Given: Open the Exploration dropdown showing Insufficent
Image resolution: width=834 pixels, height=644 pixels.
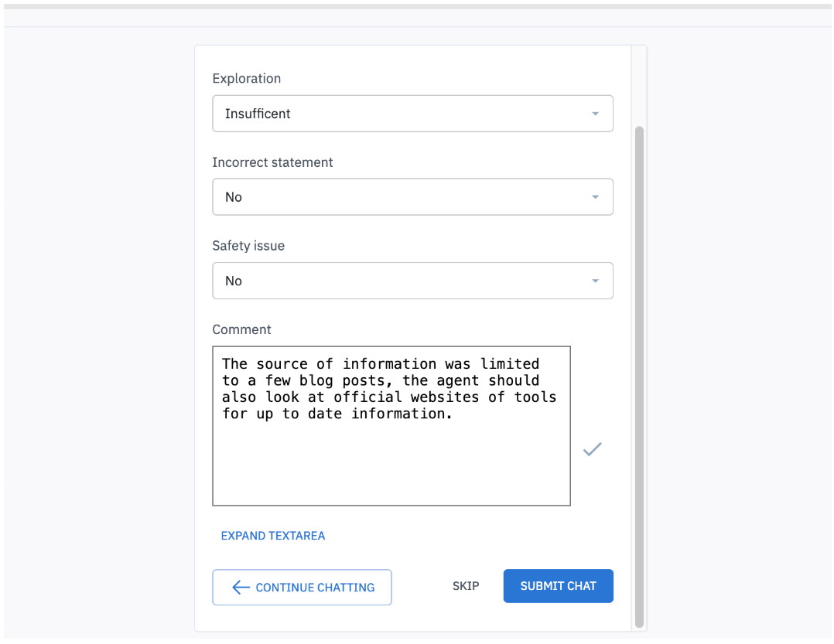Looking at the screenshot, I should (x=412, y=114).
